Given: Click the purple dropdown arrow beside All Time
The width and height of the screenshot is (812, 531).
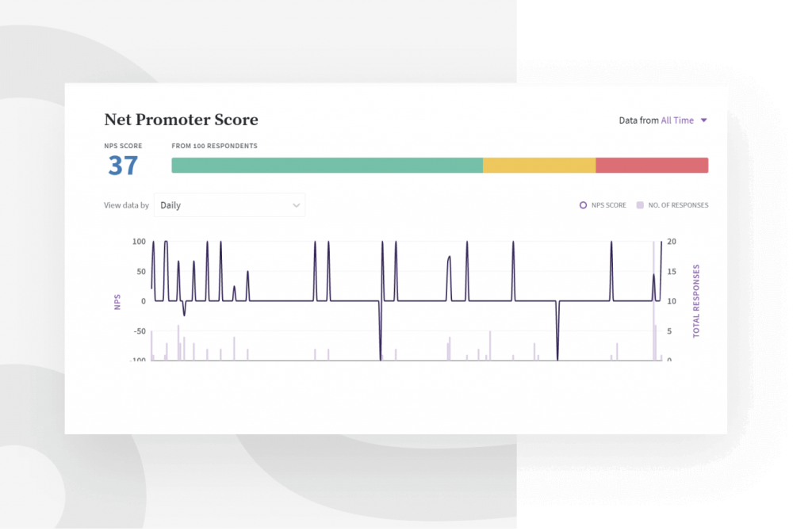Looking at the screenshot, I should pos(705,120).
